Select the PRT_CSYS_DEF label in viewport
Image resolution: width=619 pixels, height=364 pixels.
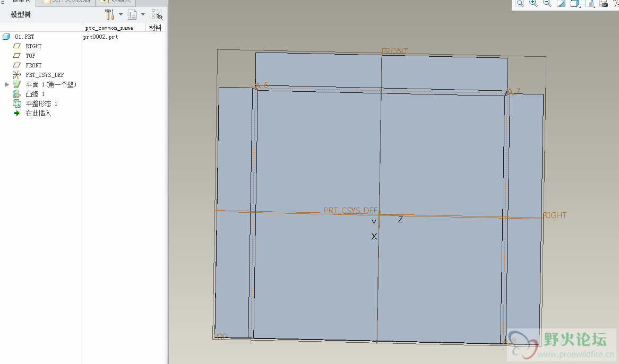click(350, 210)
